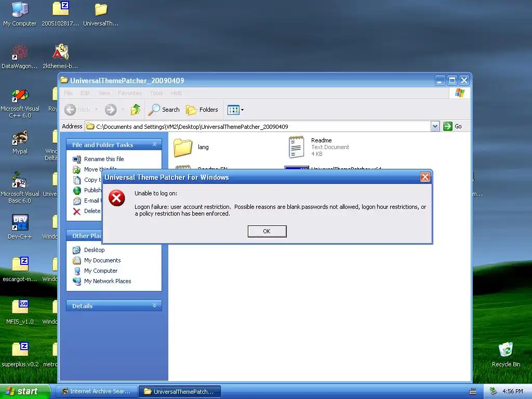Click the UniversalThemePatch... taskbar button
532x399 pixels.
tap(180, 392)
